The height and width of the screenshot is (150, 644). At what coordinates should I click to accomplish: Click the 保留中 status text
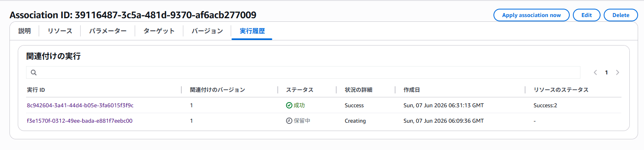302,121
